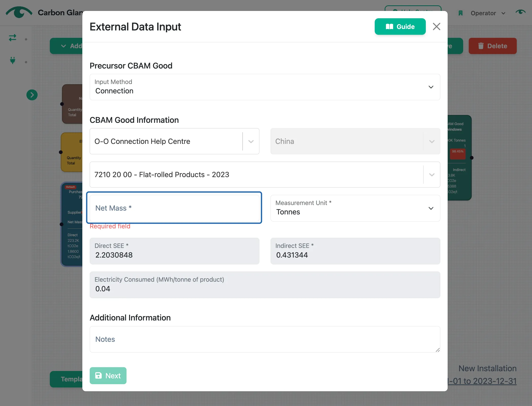Click the reporting period date link
The image size is (532, 406).
pos(482,381)
